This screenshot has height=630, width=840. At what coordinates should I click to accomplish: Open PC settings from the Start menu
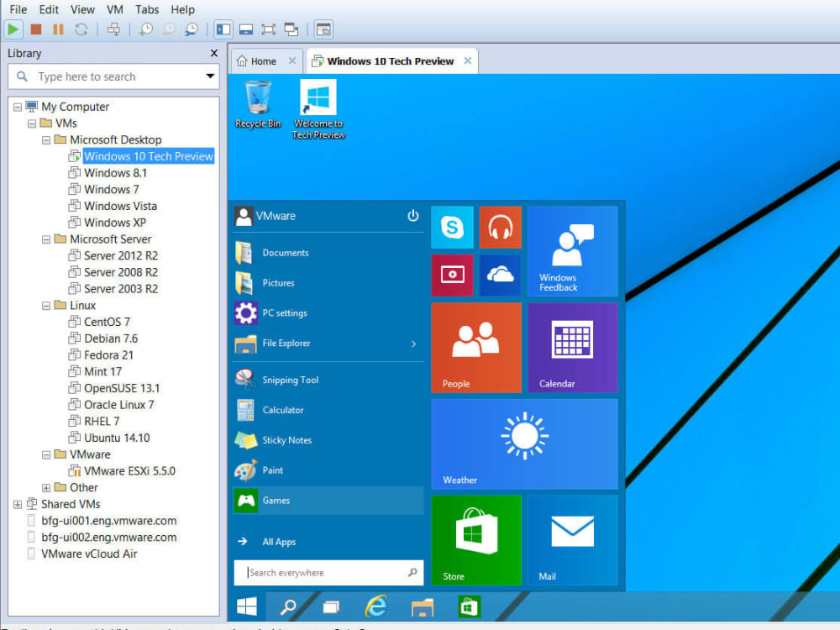click(x=286, y=312)
